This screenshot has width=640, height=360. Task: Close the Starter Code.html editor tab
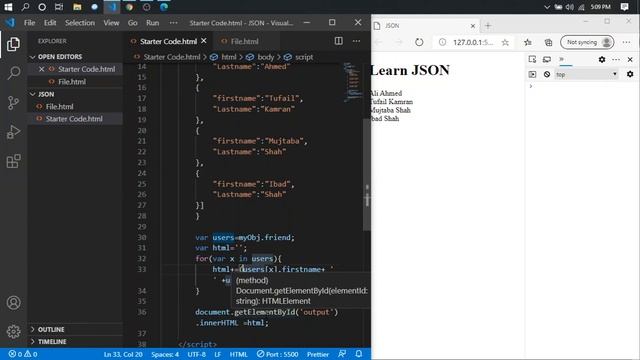pos(204,41)
